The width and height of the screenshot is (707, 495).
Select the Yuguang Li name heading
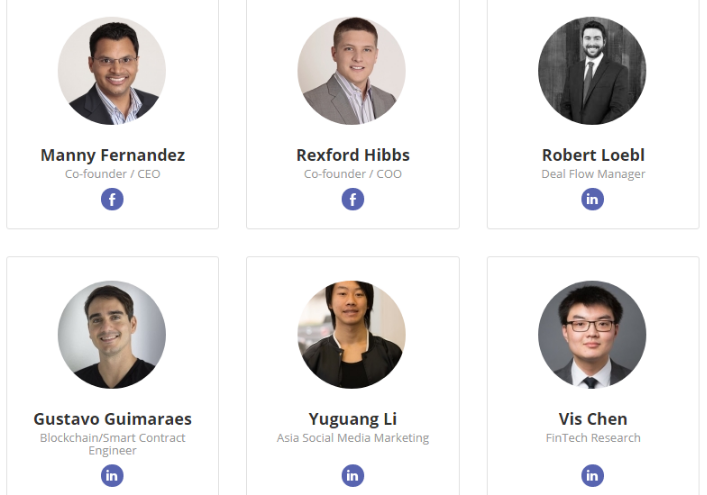353,419
